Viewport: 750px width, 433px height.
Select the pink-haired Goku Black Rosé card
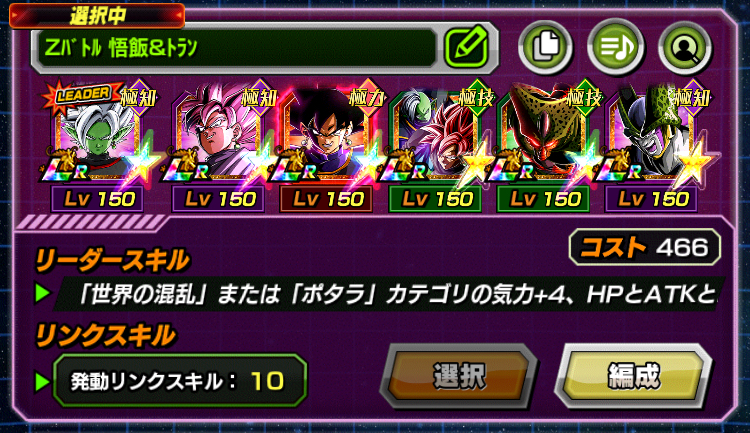[x=218, y=134]
